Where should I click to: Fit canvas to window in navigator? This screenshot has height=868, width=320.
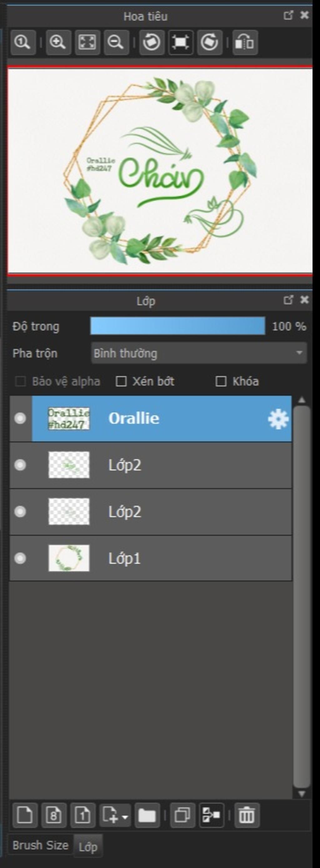point(87,43)
